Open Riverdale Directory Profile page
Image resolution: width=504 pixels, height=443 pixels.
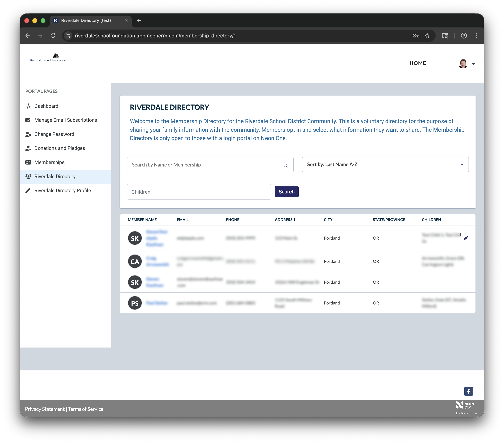[62, 190]
